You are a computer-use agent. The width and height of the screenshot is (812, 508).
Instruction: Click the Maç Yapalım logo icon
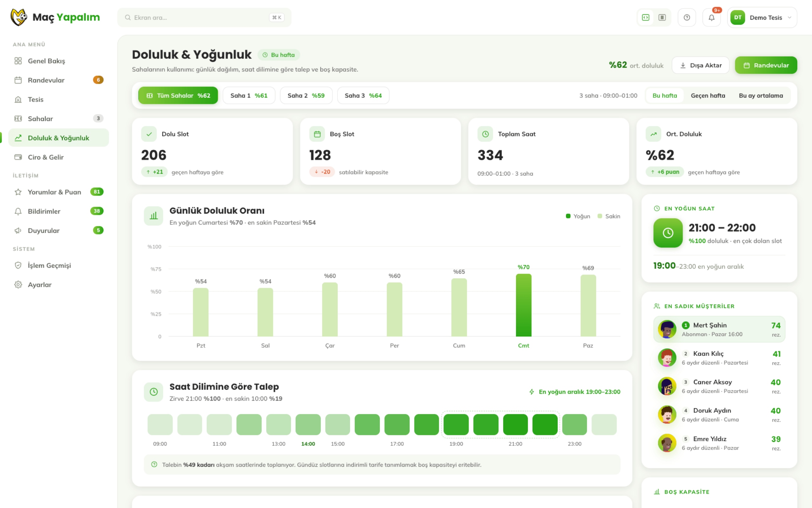pos(19,17)
